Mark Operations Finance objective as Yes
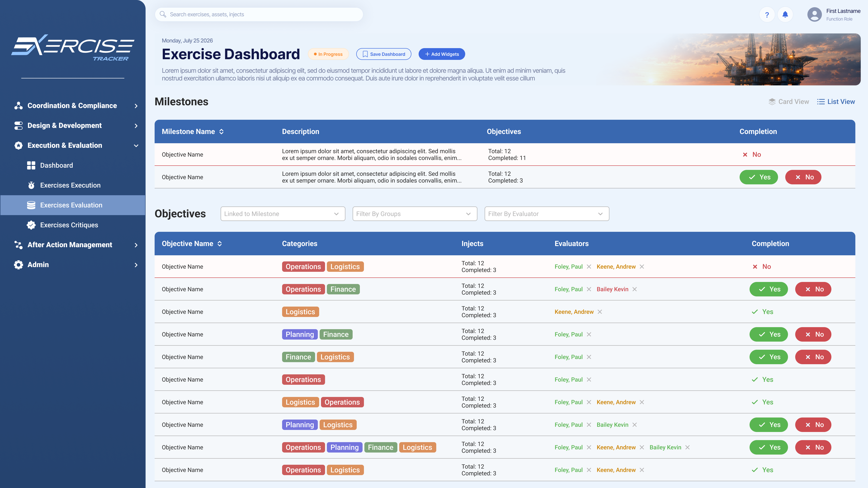 (769, 289)
